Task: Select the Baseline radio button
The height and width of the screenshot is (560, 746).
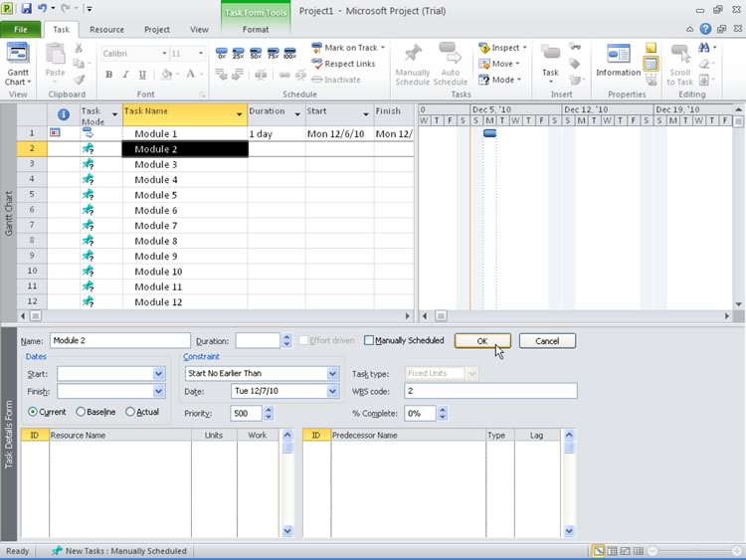Action: click(82, 412)
